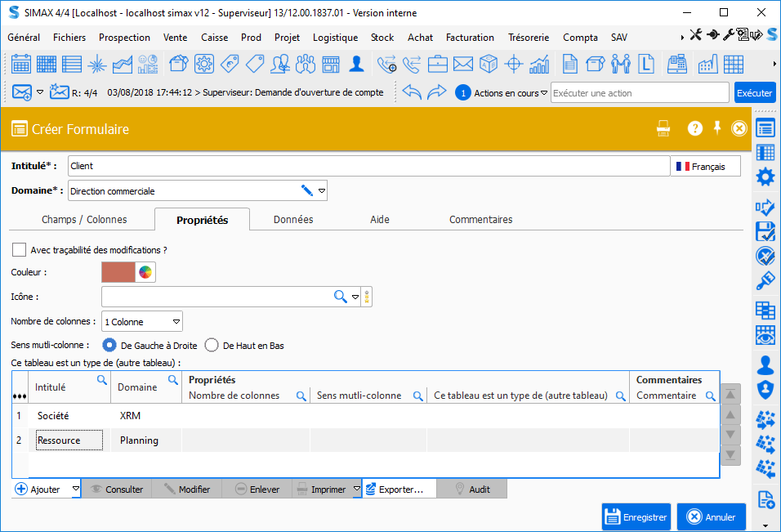The width and height of the screenshot is (781, 532).
Task: Click into the Intitulé text field
Action: tap(368, 166)
